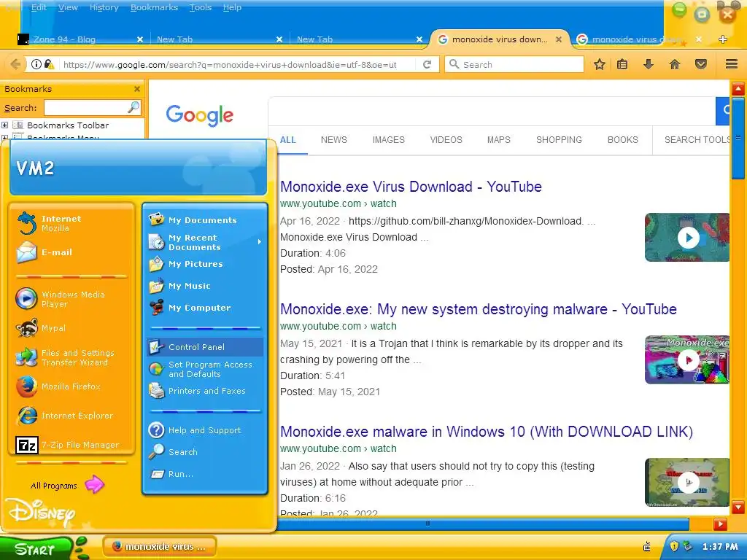Switch to IMAGES results tab
Screen dimensions: 747x560
[389, 139]
